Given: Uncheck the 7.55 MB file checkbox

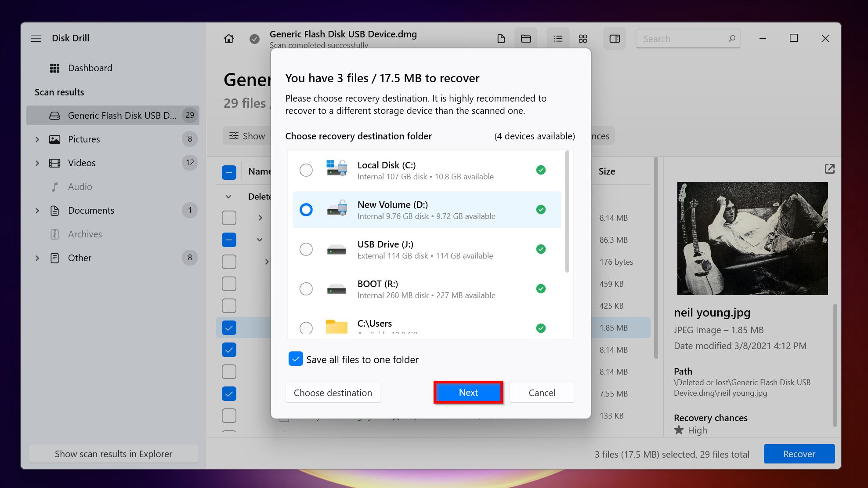Looking at the screenshot, I should pyautogui.click(x=229, y=393).
